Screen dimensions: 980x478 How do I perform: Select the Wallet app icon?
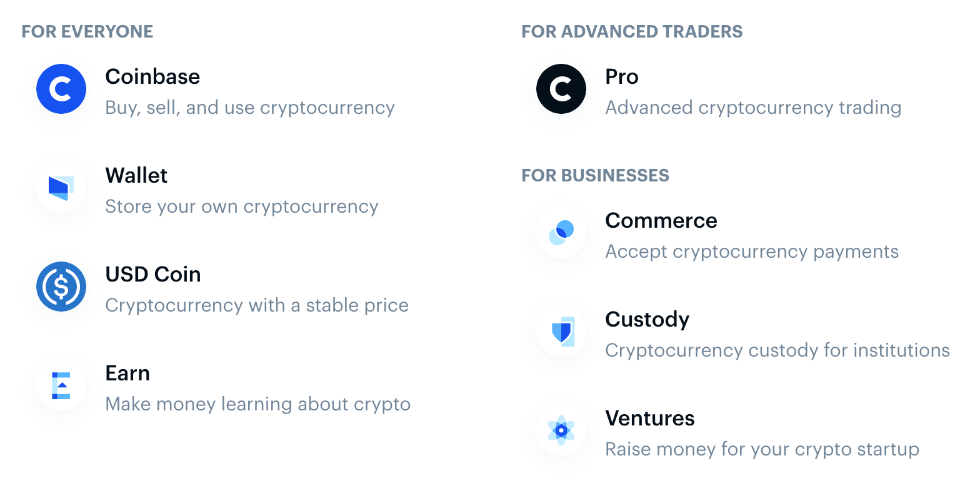click(x=61, y=187)
